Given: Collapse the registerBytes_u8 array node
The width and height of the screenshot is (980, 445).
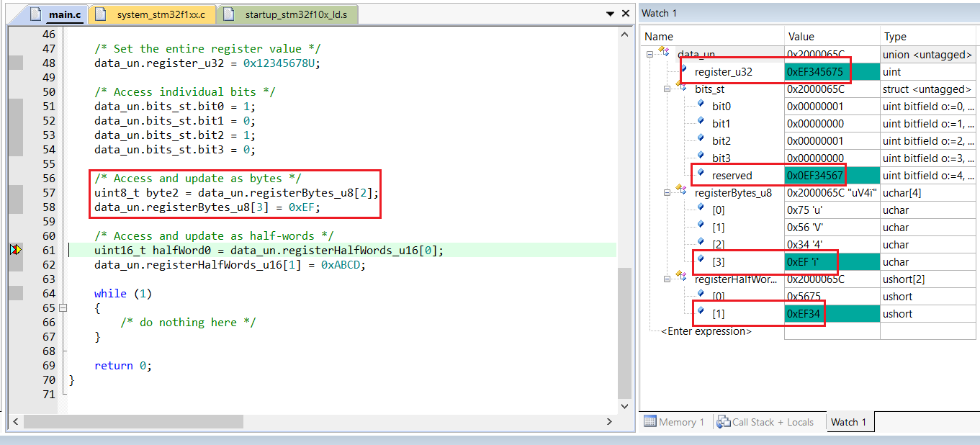Looking at the screenshot, I should [667, 192].
